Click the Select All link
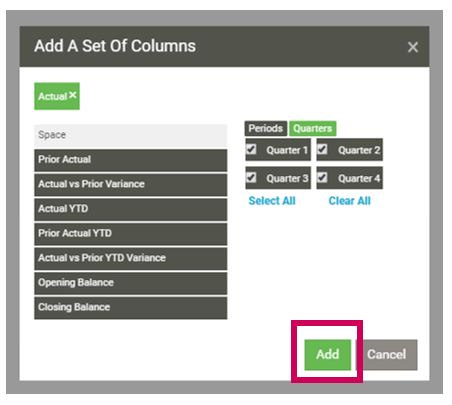 272,201
